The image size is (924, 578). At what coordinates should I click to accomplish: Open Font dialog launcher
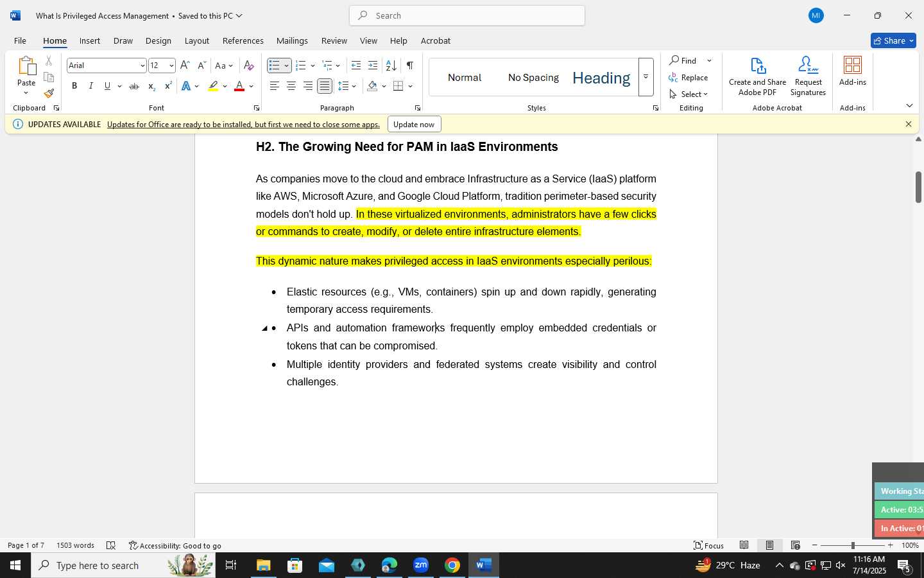coord(256,108)
